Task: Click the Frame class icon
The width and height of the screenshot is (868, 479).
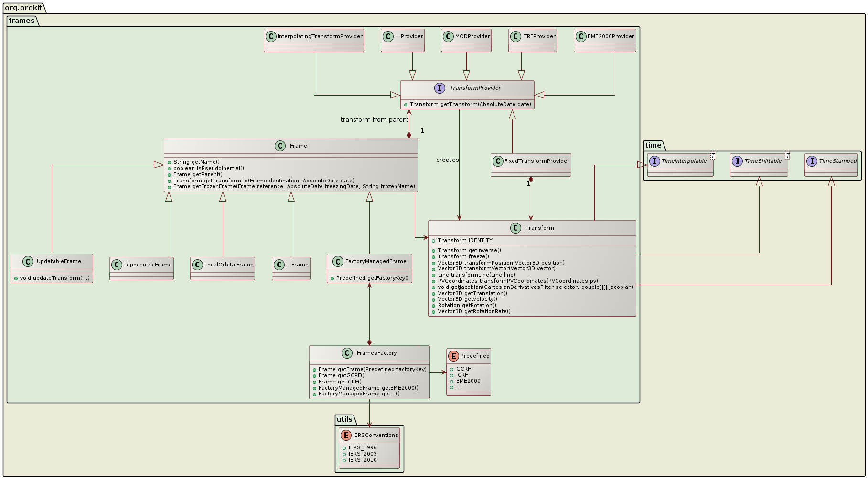Action: coord(280,146)
